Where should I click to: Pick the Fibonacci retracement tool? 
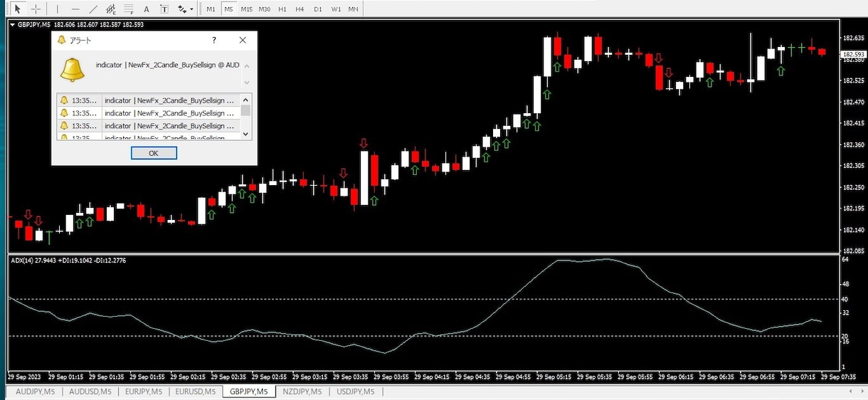coord(129,9)
